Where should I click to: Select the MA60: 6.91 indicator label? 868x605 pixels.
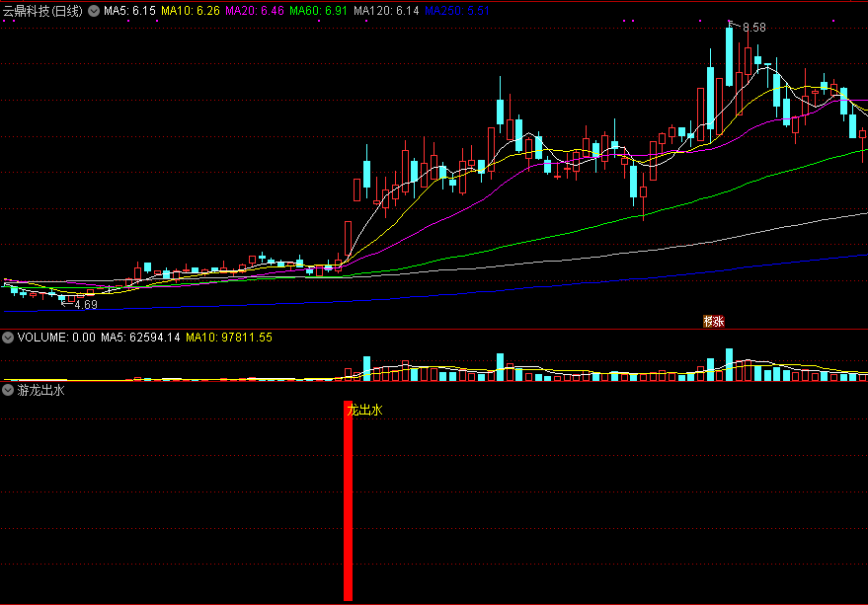318,11
